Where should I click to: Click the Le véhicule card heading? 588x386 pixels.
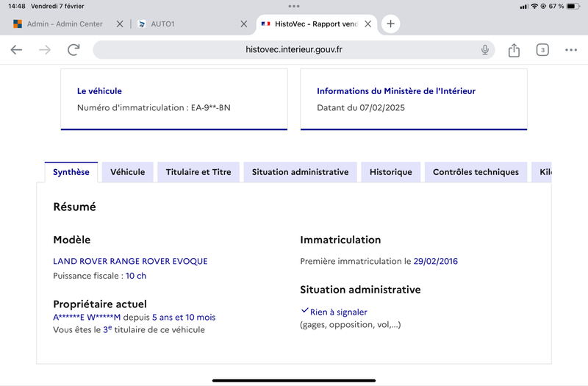pos(99,91)
